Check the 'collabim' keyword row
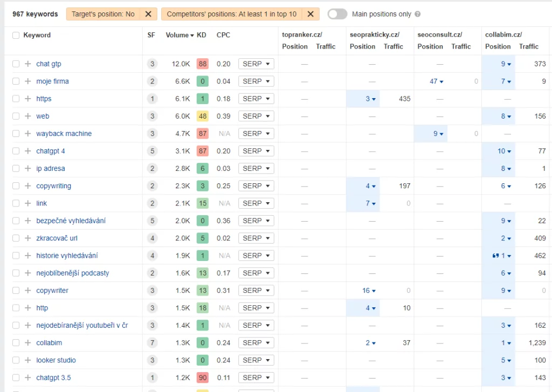Image resolution: width=552 pixels, height=392 pixels. tap(16, 343)
